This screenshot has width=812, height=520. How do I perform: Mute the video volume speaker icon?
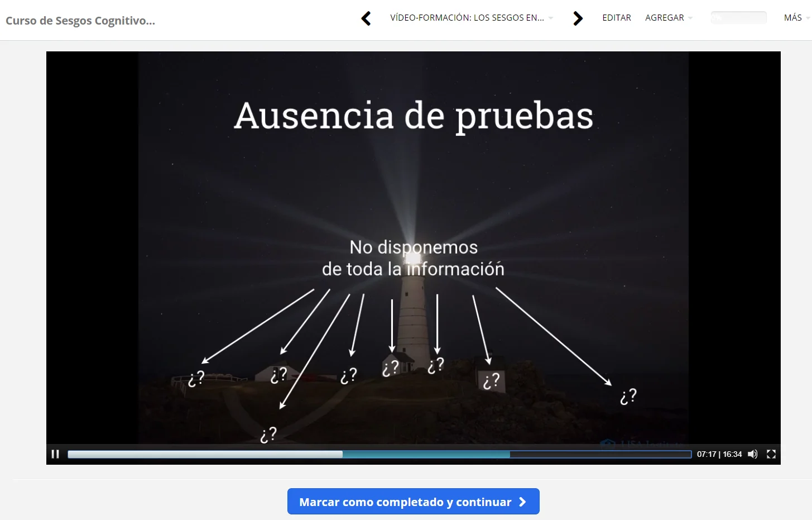pos(753,454)
